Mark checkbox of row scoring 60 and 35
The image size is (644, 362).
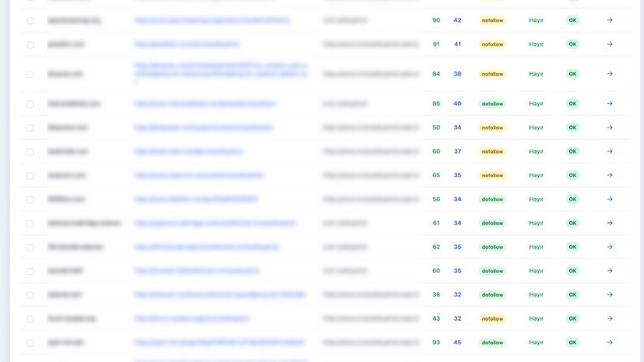click(30, 271)
